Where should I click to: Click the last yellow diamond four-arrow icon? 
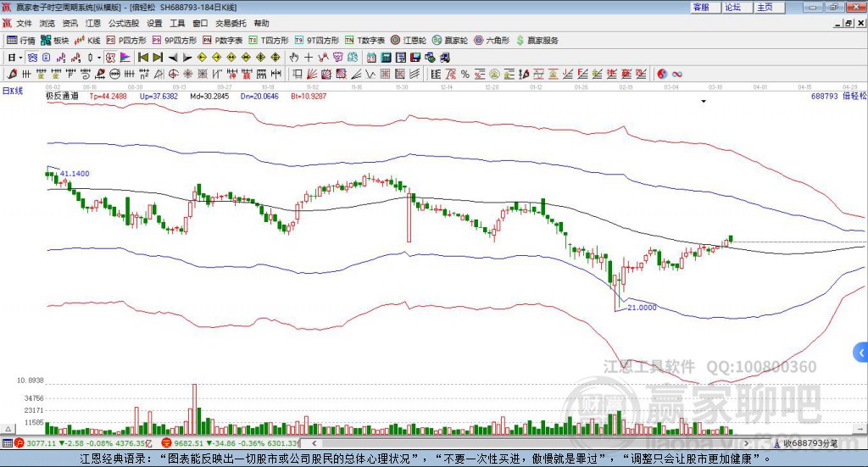(275, 58)
